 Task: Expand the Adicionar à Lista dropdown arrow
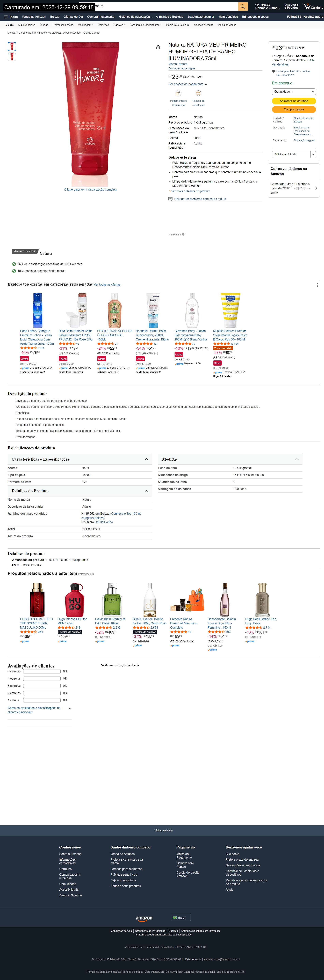(x=313, y=154)
